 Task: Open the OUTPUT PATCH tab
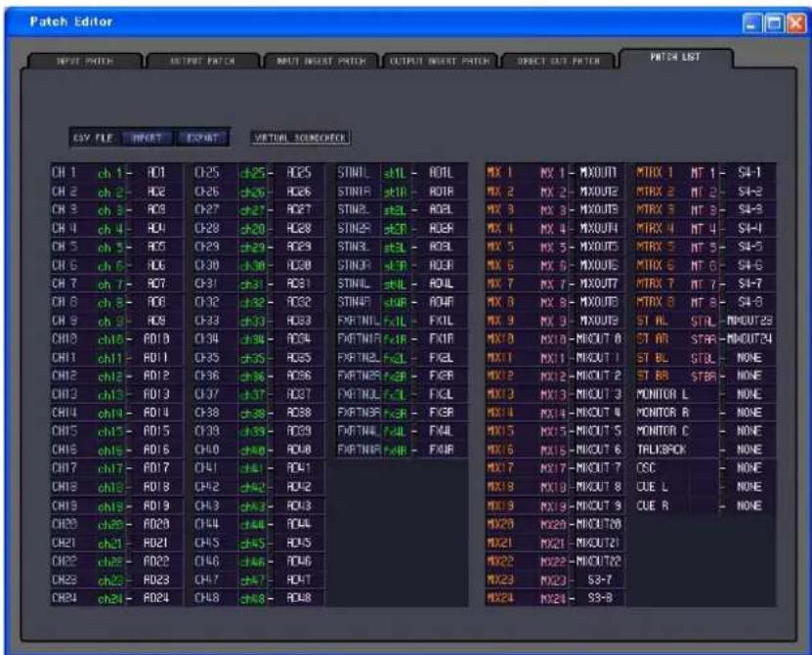(202, 62)
